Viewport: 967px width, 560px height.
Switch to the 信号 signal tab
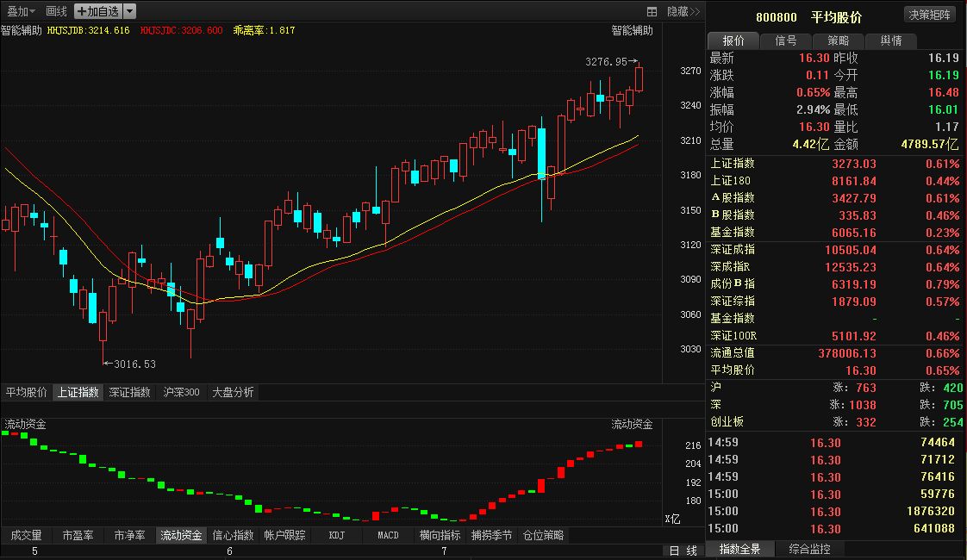click(x=786, y=40)
